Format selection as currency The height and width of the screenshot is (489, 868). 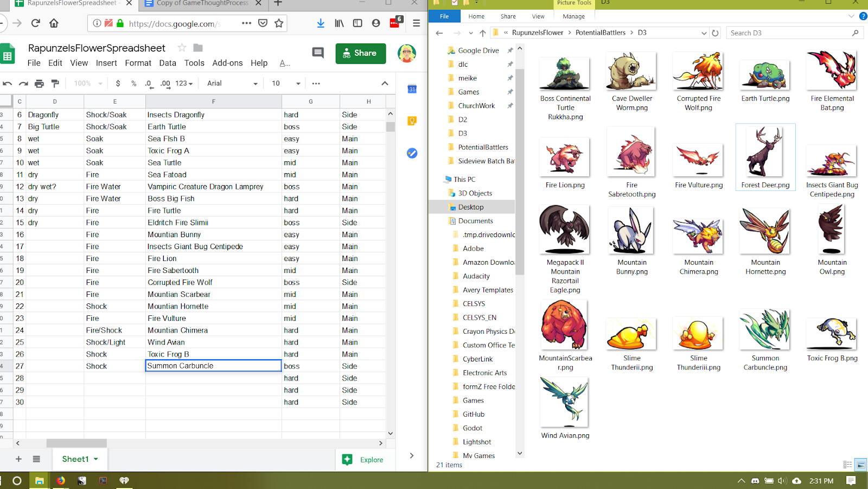pos(118,84)
